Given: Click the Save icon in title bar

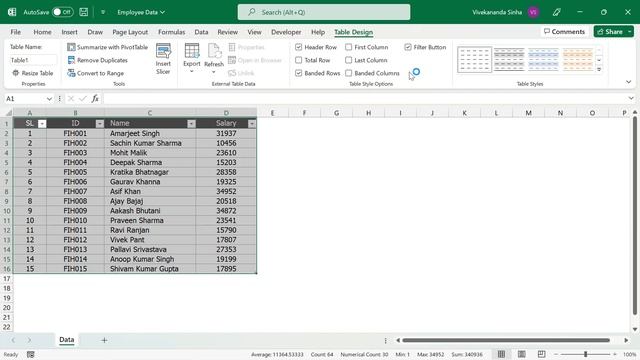Looking at the screenshot, I should (84, 12).
